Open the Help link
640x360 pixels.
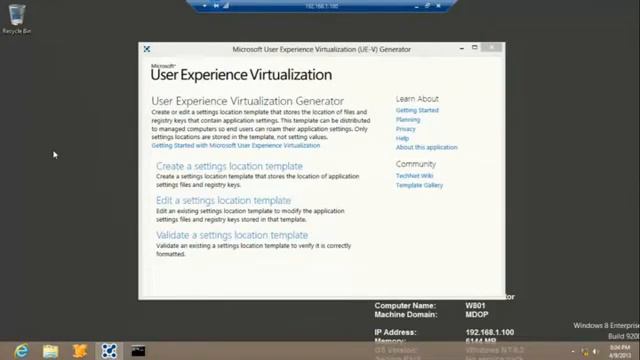(x=402, y=138)
